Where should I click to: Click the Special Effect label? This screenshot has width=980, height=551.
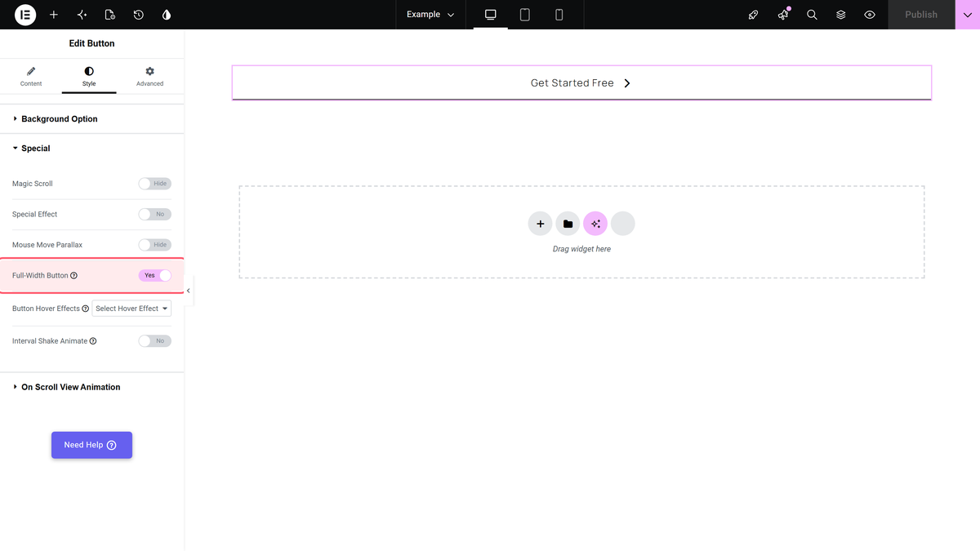pos(35,214)
